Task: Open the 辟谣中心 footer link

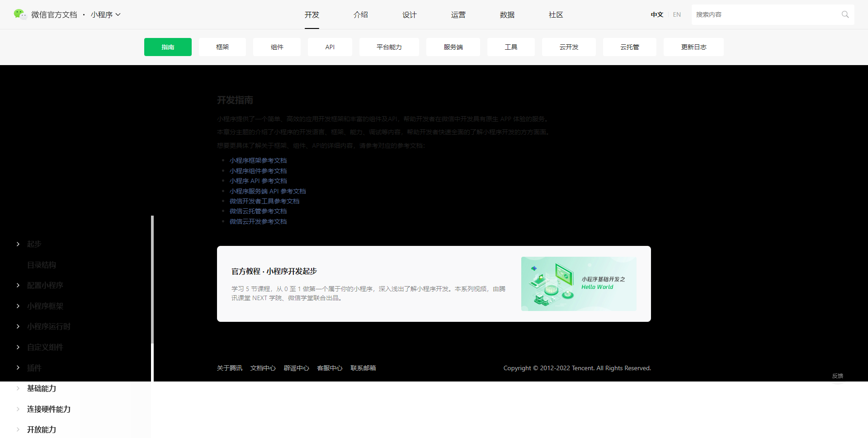Action: 297,368
